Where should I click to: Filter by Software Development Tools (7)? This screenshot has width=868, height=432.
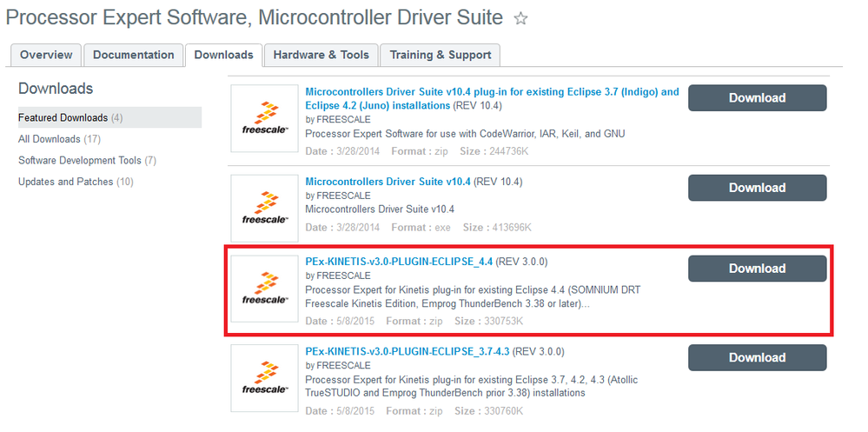click(x=88, y=161)
